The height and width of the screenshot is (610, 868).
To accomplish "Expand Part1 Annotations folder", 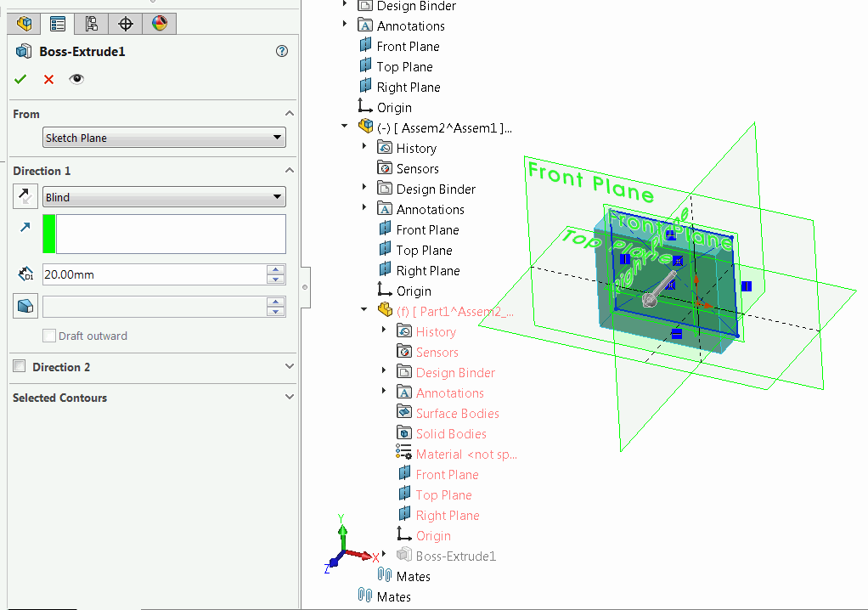I will pos(384,391).
